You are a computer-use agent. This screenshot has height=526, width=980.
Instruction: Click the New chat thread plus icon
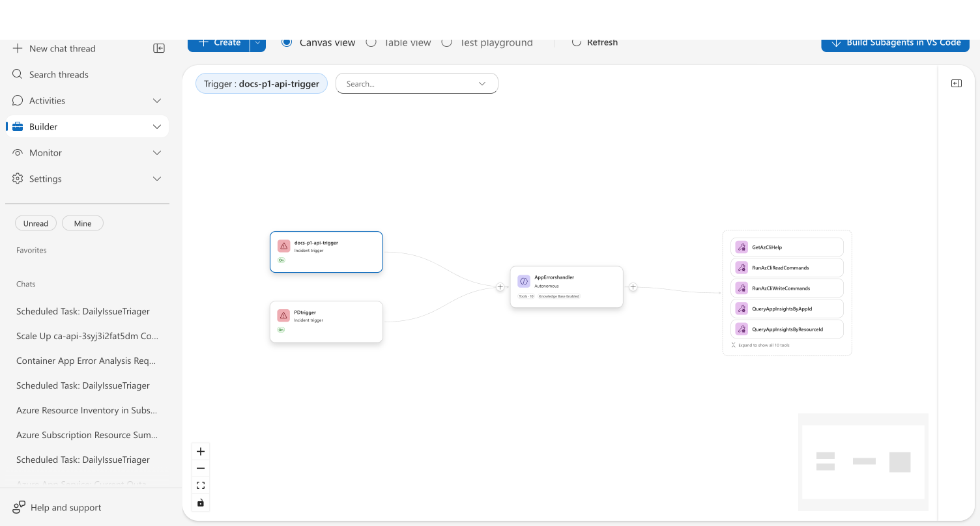[18, 48]
